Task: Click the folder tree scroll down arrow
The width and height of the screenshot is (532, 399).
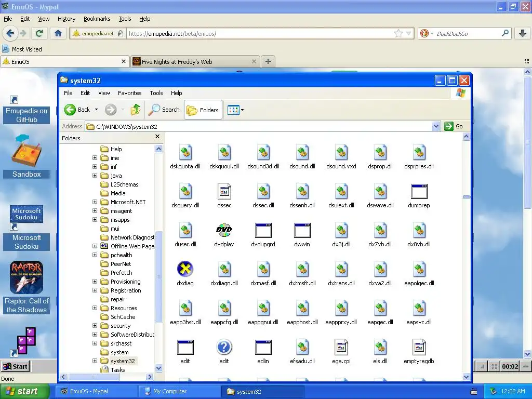Action: coord(158,368)
